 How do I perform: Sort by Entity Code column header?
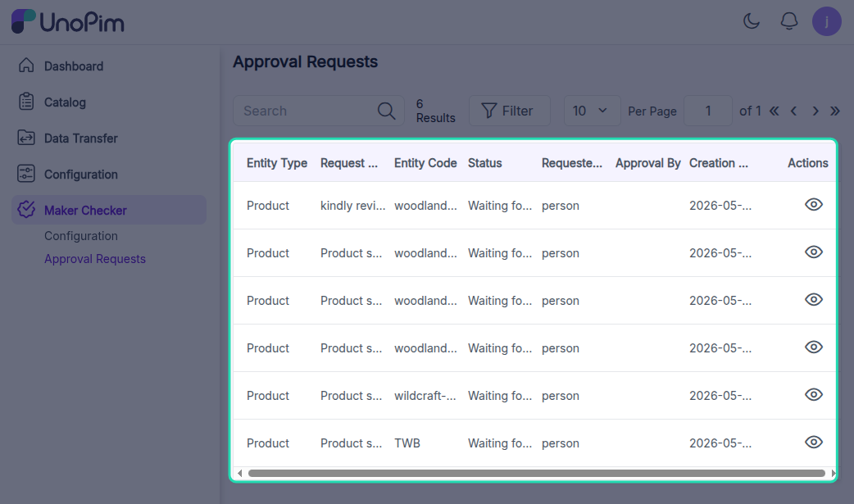tap(425, 163)
